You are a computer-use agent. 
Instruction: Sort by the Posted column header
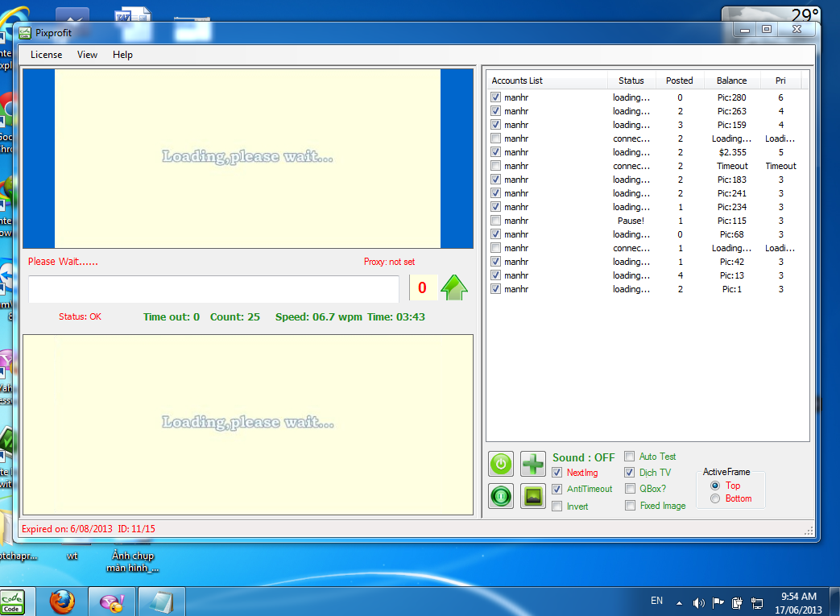click(x=679, y=81)
